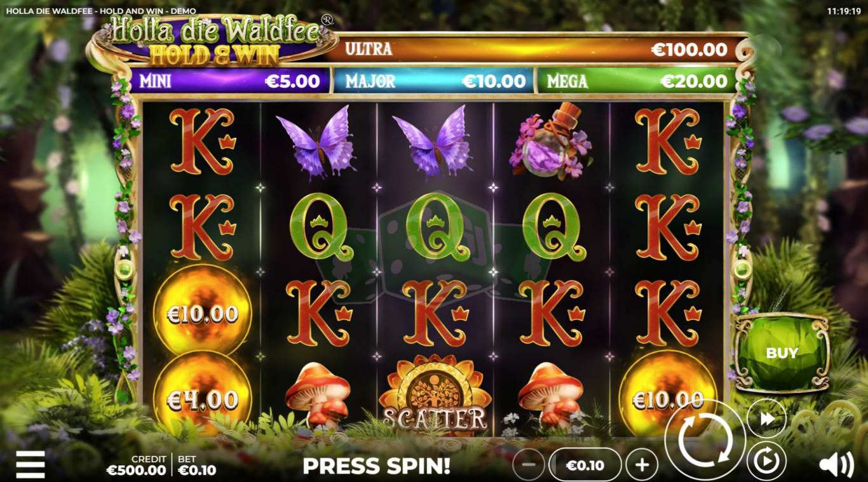
Task: Click the middle green Q symbol
Action: pyautogui.click(x=435, y=227)
